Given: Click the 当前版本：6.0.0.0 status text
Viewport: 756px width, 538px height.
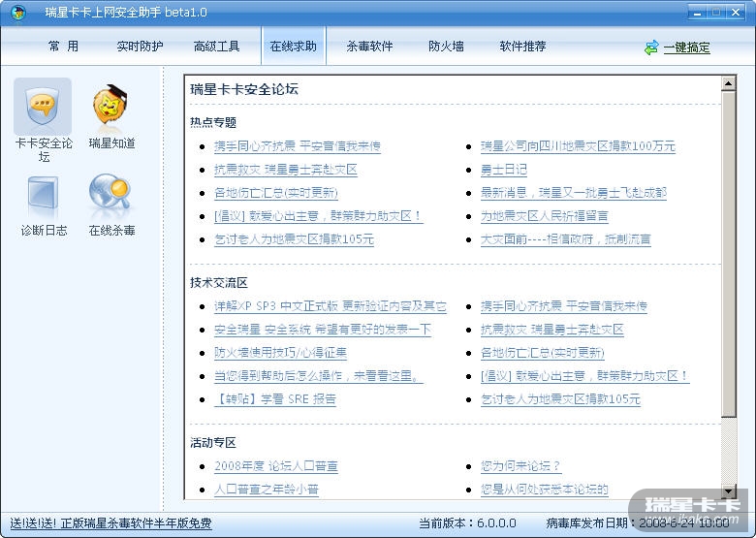Looking at the screenshot, I should pyautogui.click(x=467, y=523).
